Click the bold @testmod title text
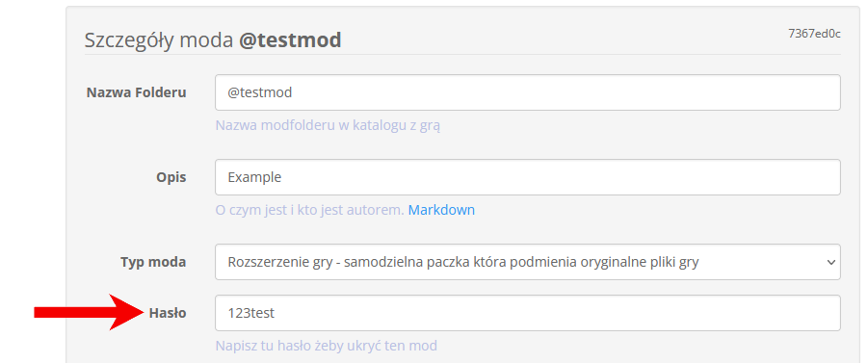The image size is (868, 363). point(290,40)
